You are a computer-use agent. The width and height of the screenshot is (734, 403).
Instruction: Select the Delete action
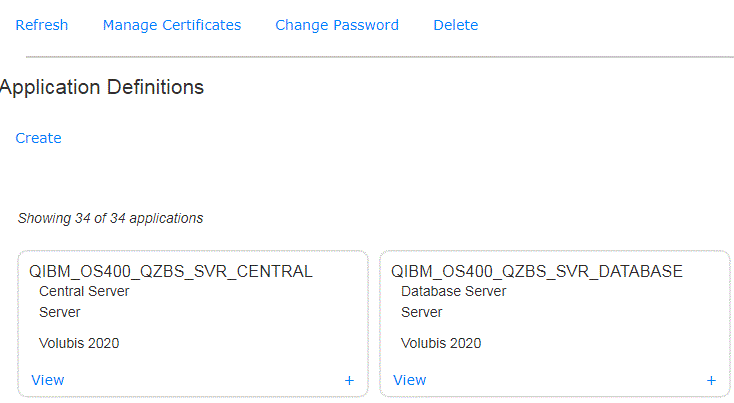pos(455,25)
